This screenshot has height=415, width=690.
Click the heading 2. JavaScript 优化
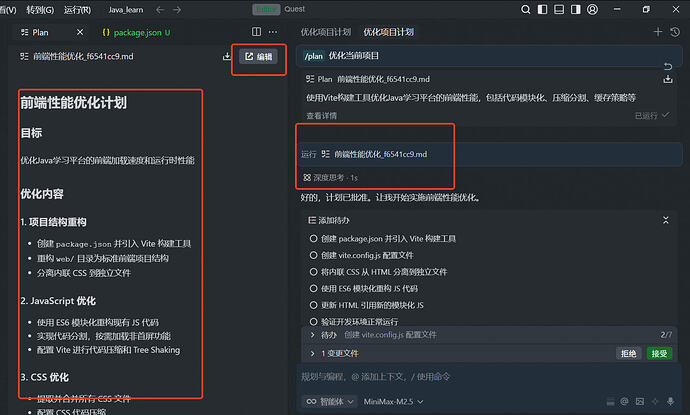58,301
